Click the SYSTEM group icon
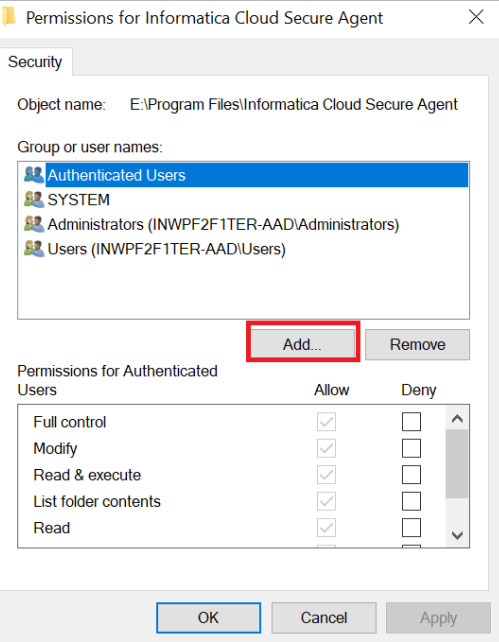 click(x=34, y=200)
